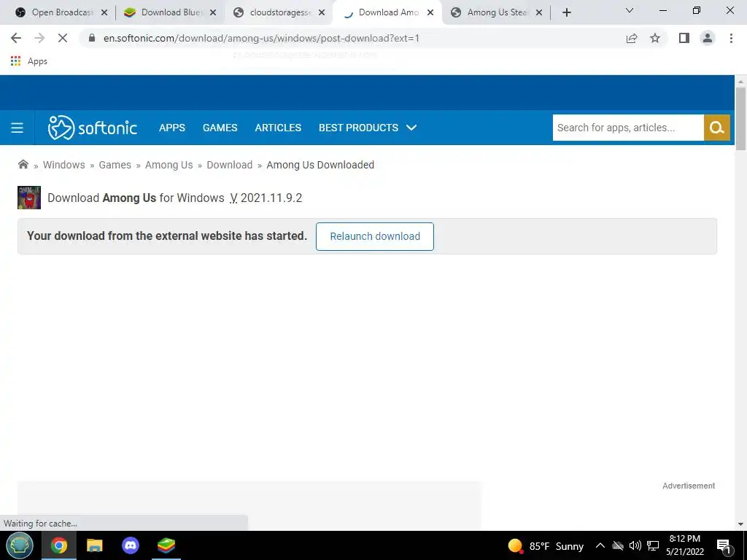Open the tab search dropdown arrow
The image size is (747, 560).
coord(630,10)
